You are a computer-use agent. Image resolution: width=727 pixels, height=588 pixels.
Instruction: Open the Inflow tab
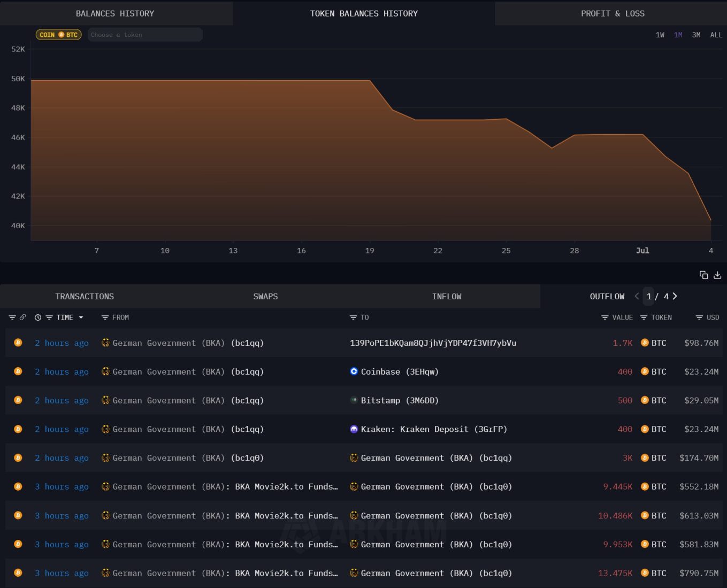pos(447,296)
